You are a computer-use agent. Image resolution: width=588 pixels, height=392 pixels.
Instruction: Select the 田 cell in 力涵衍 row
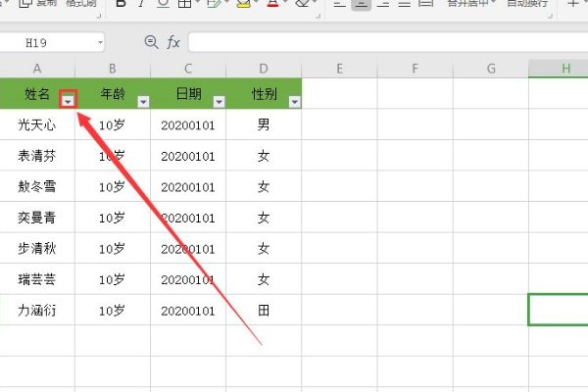click(x=264, y=311)
